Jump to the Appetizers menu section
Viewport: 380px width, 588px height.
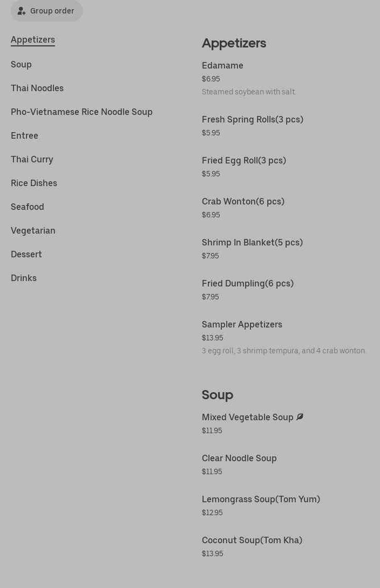point(33,40)
